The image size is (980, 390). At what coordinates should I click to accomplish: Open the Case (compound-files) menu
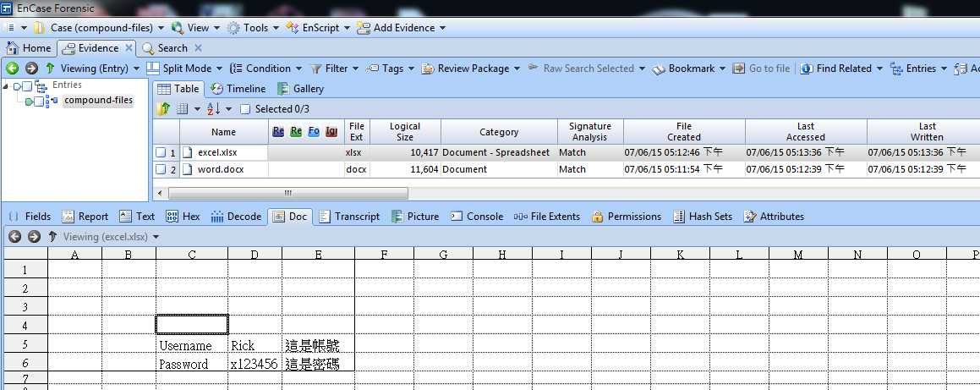point(98,28)
